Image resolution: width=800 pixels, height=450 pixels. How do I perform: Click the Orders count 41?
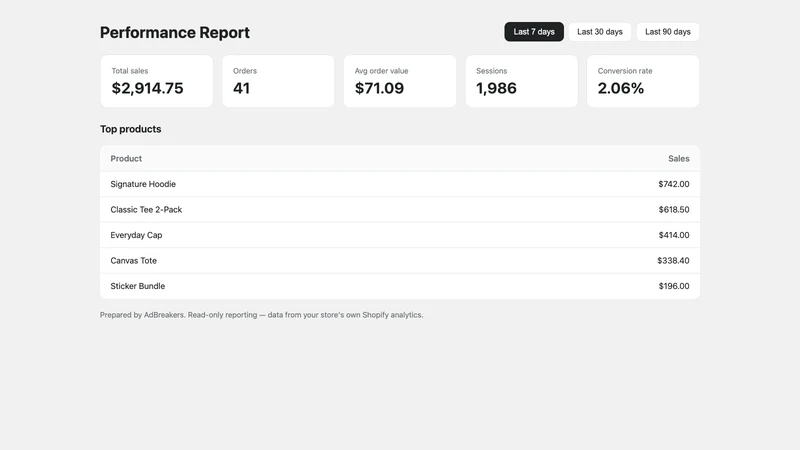click(x=241, y=88)
